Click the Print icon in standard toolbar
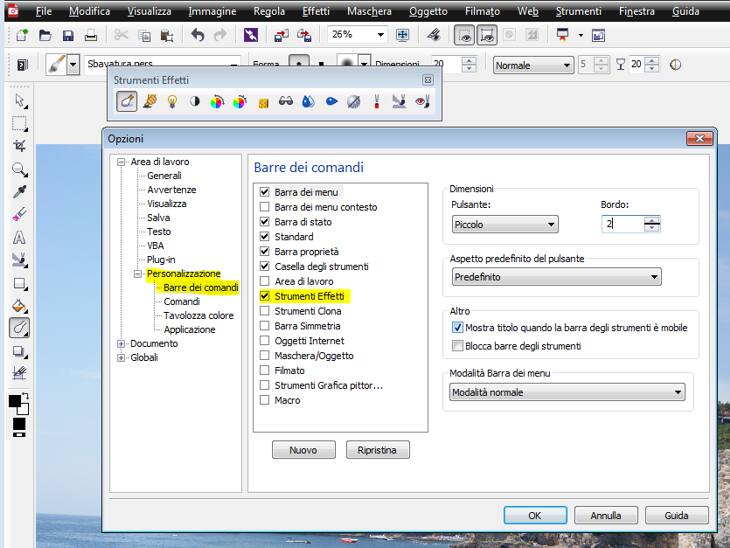Viewport: 730px width, 548px height. tap(91, 35)
